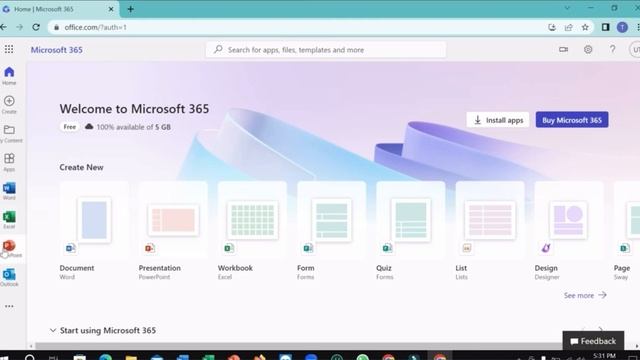Screen dimensions: 640x360
Task: Click the Meet Now camera icon
Action: pyautogui.click(x=563, y=49)
